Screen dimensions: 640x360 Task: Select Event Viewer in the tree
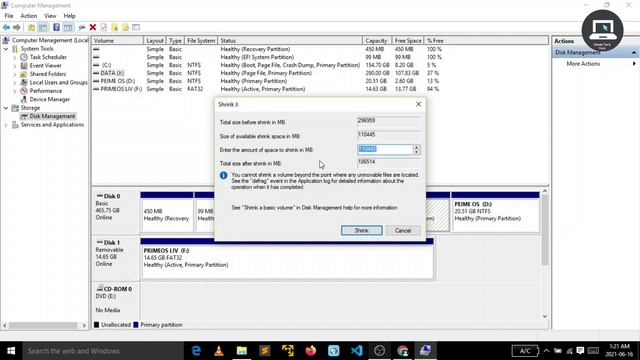pyautogui.click(x=45, y=66)
